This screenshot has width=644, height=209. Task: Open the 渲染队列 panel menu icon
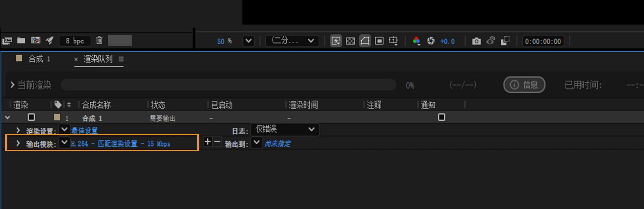(121, 59)
